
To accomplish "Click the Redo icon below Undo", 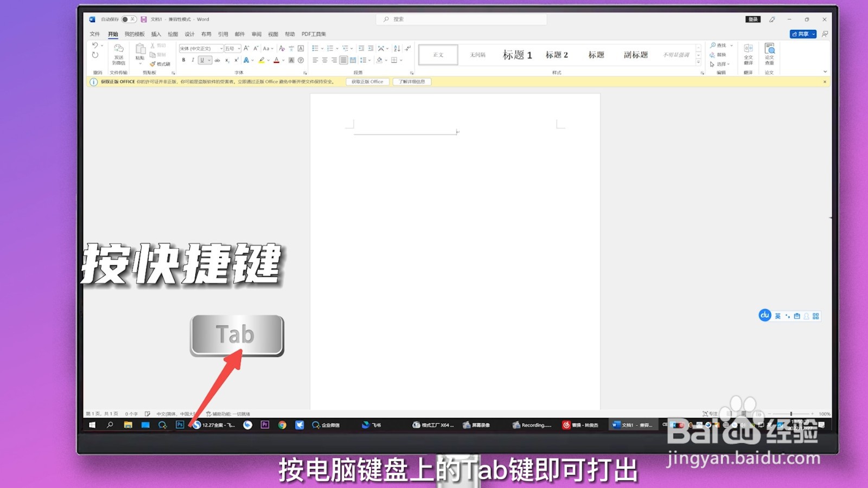I will coord(95,55).
